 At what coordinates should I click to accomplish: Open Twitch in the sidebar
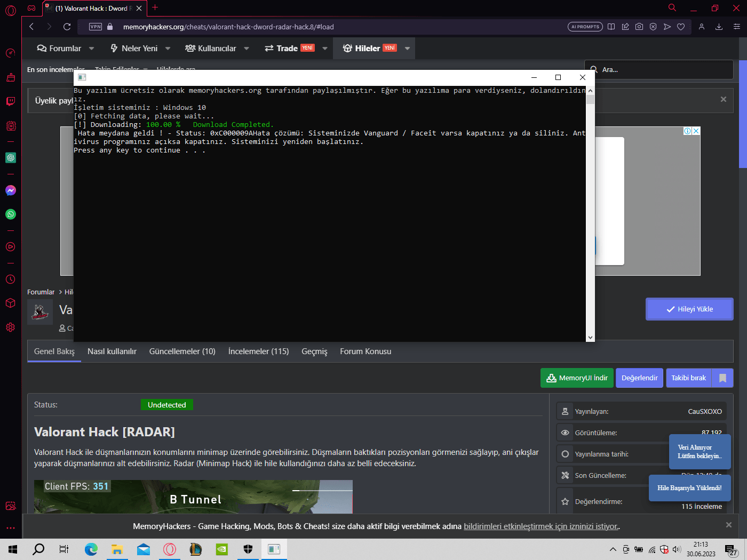tap(11, 101)
